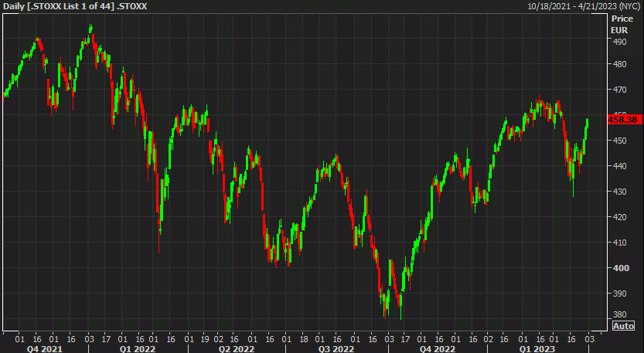The height and width of the screenshot is (353, 644).
Task: Click the 19 date tick label
Action: [205, 339]
